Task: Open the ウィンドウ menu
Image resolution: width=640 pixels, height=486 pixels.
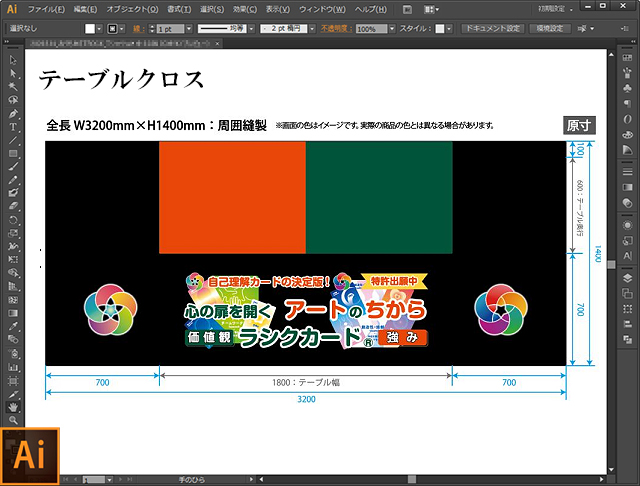Action: pos(322,9)
